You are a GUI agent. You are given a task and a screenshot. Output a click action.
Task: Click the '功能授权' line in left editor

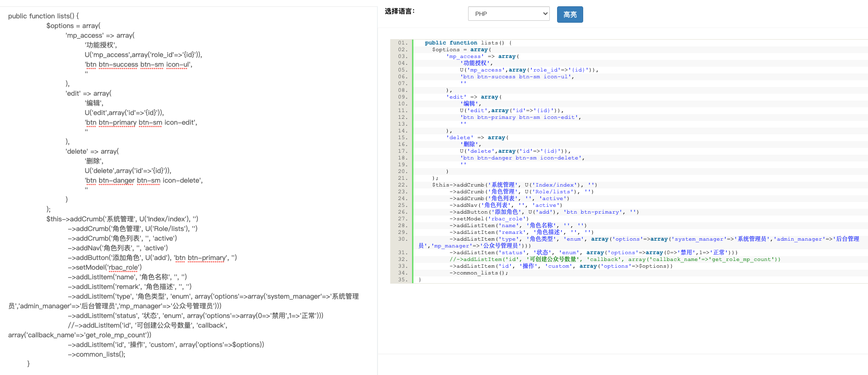[101, 45]
